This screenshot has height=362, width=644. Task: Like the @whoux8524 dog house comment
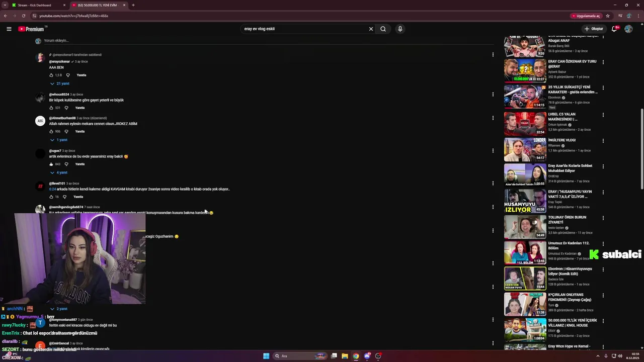pyautogui.click(x=51, y=108)
